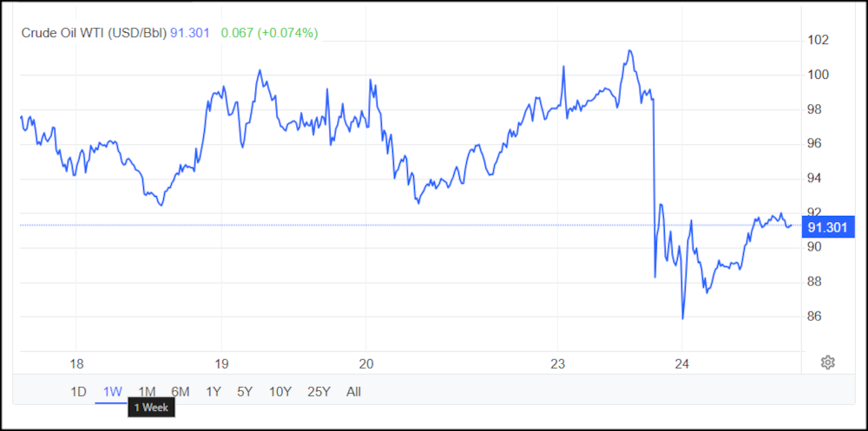Open chart settings gear icon

click(x=827, y=362)
